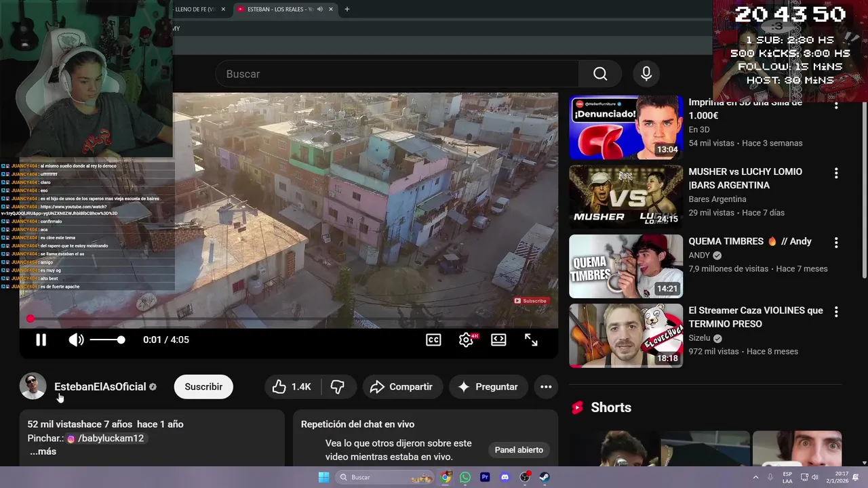This screenshot has height=488, width=868.
Task: Open options for the Silla de 1.000€ video
Action: point(836,105)
